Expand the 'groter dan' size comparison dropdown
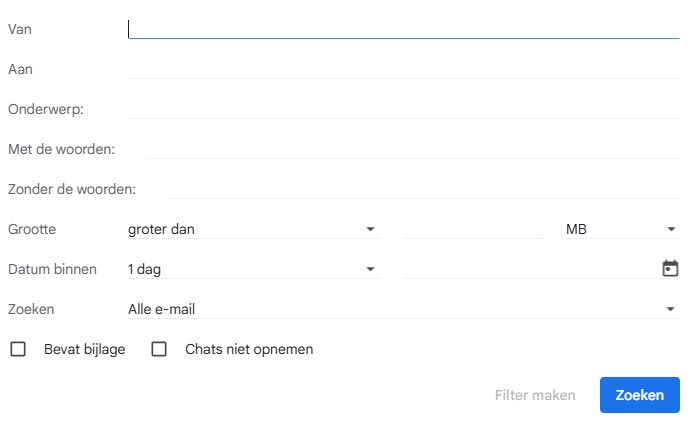Screen dimensions: 689x432 coord(252,229)
